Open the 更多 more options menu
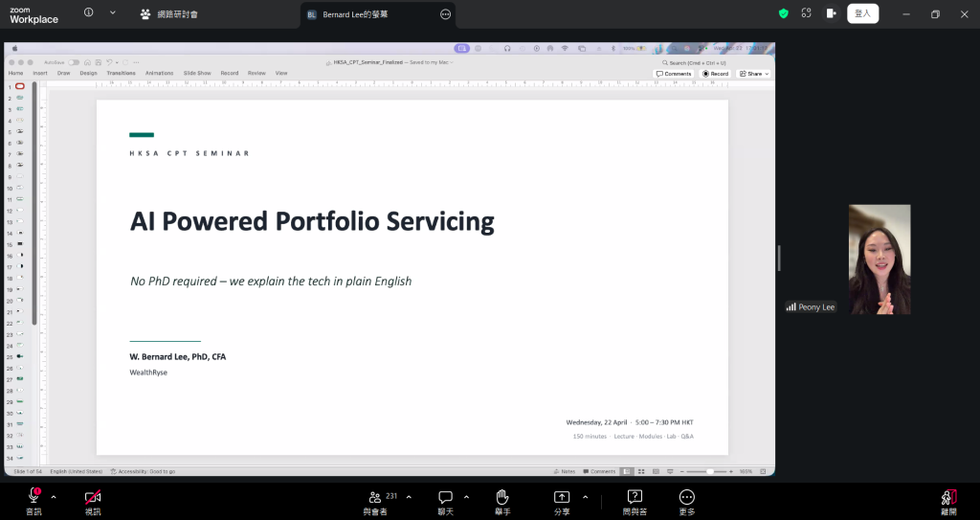Image resolution: width=980 pixels, height=520 pixels. [686, 497]
